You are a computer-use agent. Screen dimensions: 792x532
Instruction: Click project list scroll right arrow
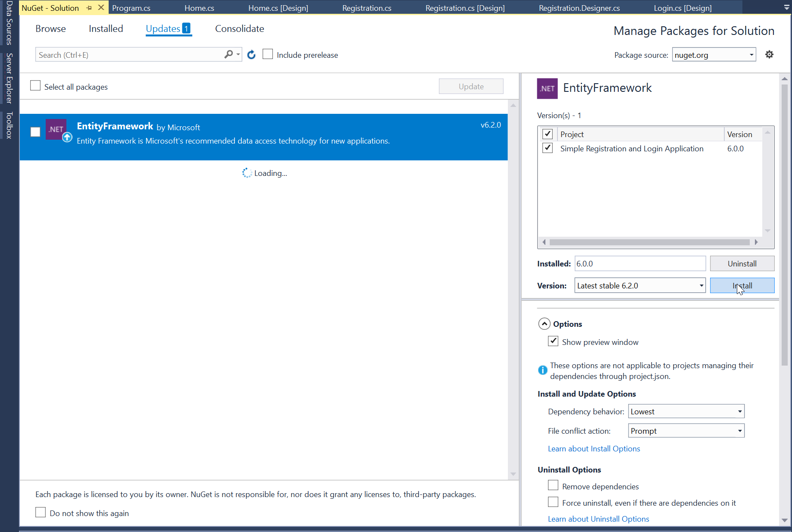pyautogui.click(x=756, y=242)
